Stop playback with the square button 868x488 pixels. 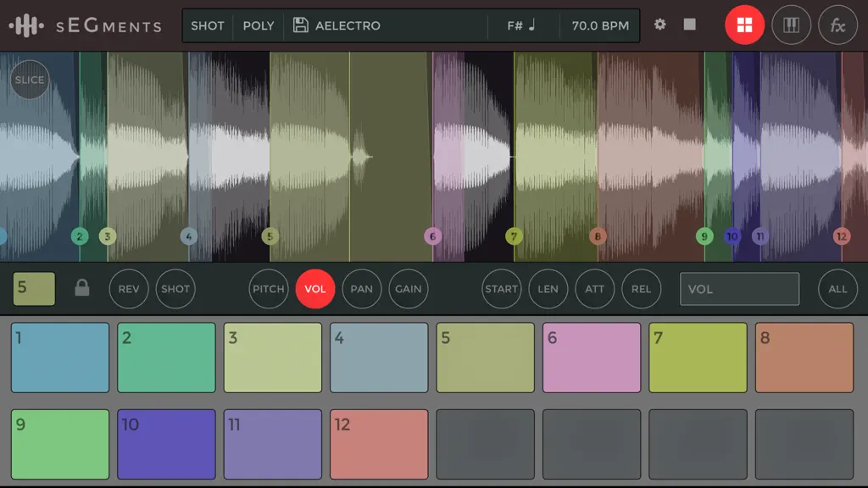(x=689, y=25)
